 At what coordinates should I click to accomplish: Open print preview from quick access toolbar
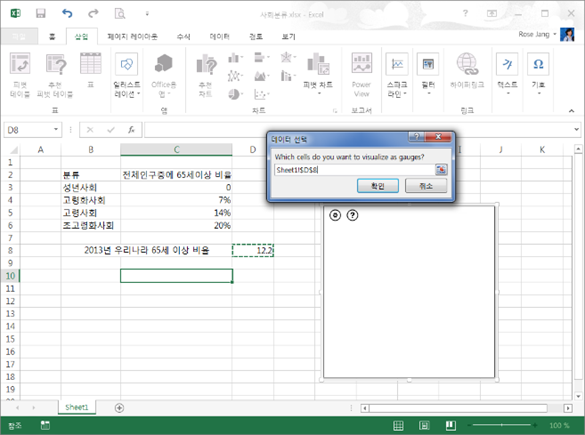[120, 14]
